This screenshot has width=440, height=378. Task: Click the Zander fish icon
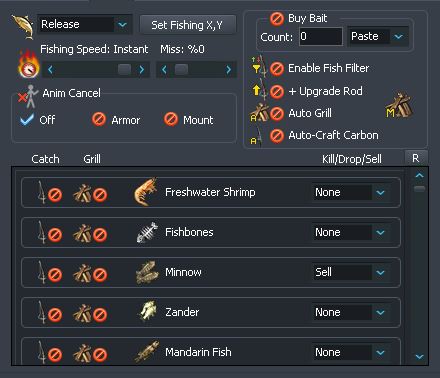148,311
